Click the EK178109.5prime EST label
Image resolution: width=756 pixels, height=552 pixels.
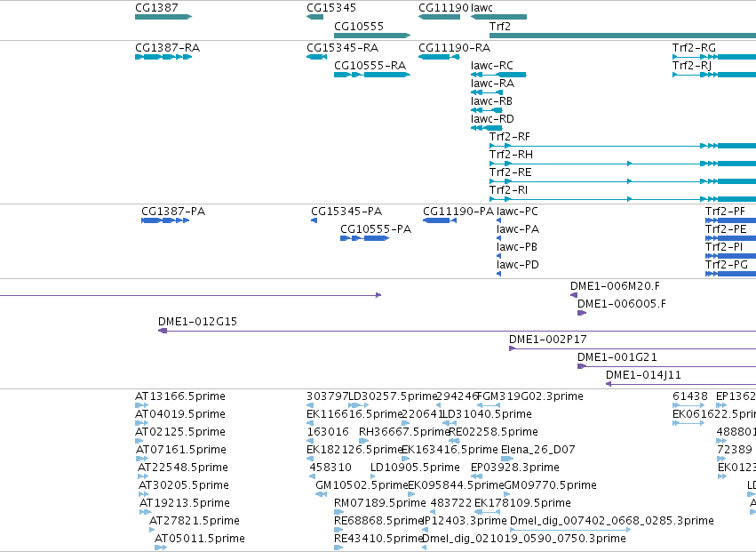point(522,504)
